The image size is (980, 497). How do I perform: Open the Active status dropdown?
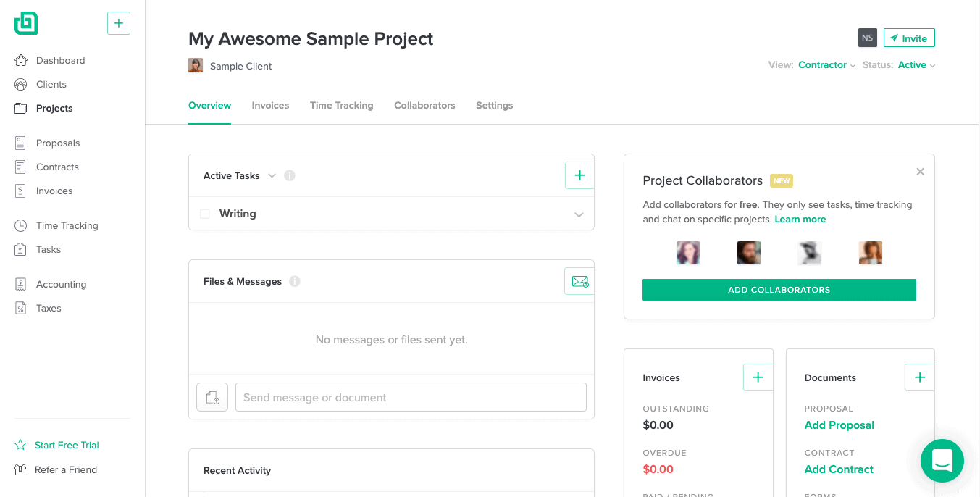click(916, 65)
